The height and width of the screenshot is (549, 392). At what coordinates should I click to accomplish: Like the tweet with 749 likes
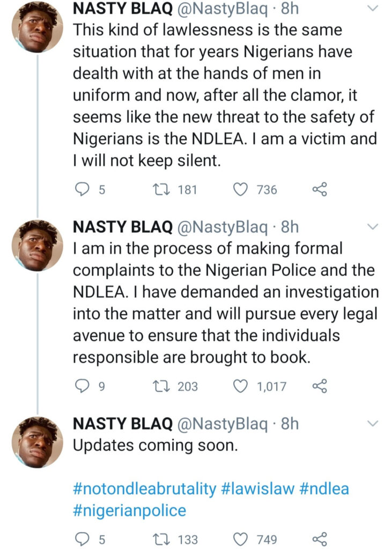(x=242, y=539)
